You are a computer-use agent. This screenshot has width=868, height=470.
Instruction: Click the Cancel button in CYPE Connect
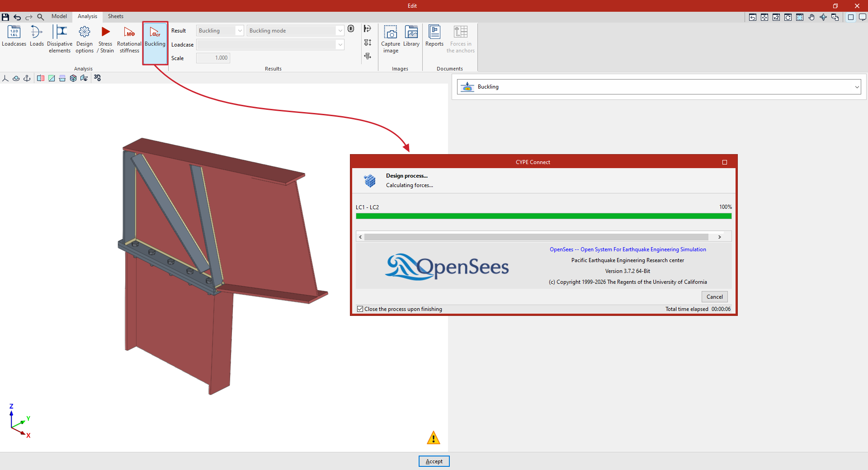tap(715, 297)
